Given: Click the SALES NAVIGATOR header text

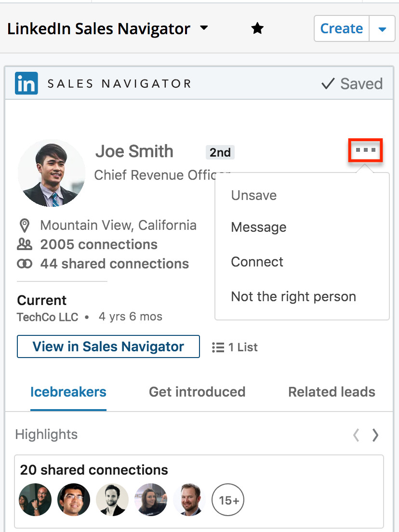Looking at the screenshot, I should 120,83.
